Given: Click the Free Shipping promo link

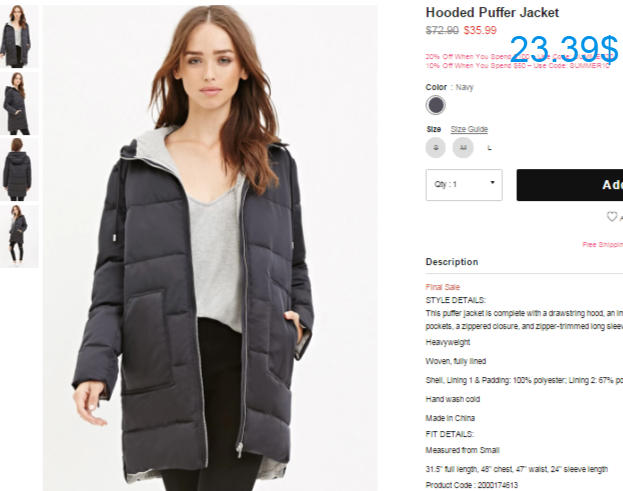Looking at the screenshot, I should point(602,245).
